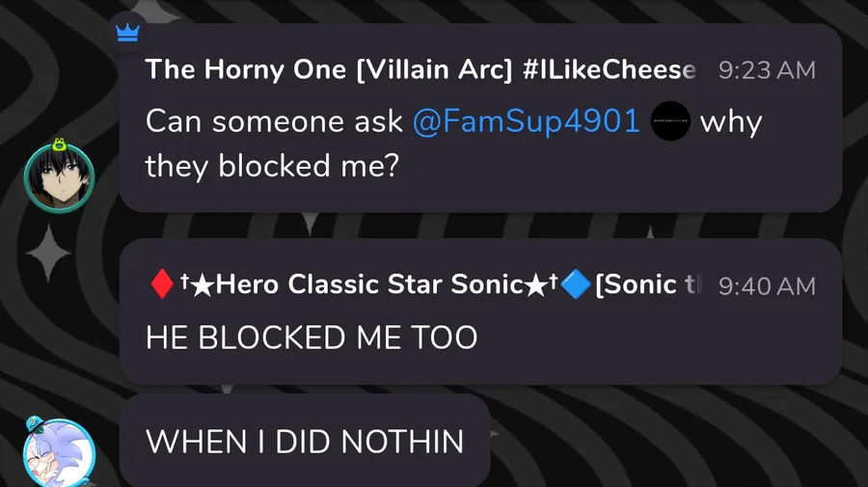Click the red diamond emoji in the Sonic username
This screenshot has width=868, height=487.
160,285
